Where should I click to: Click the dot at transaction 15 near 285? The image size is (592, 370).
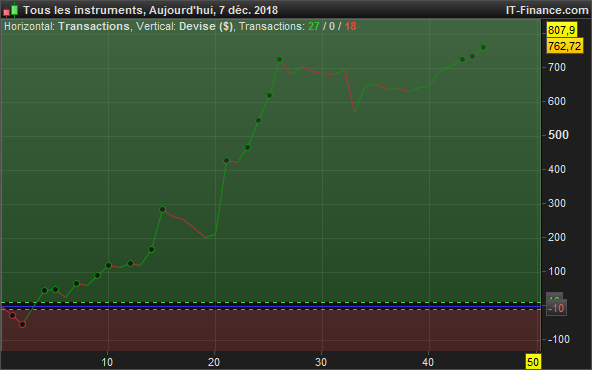162,209
